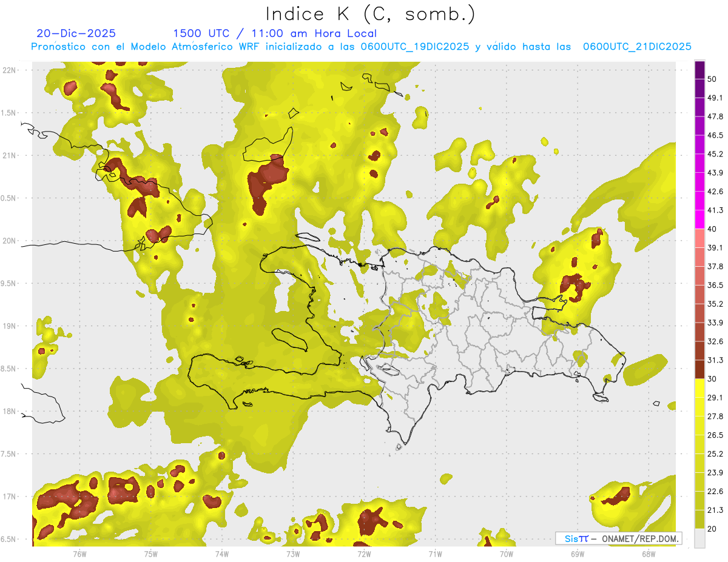Screen dimensions: 728x562
Task: Click the legend value "30"
Action: (x=712, y=379)
